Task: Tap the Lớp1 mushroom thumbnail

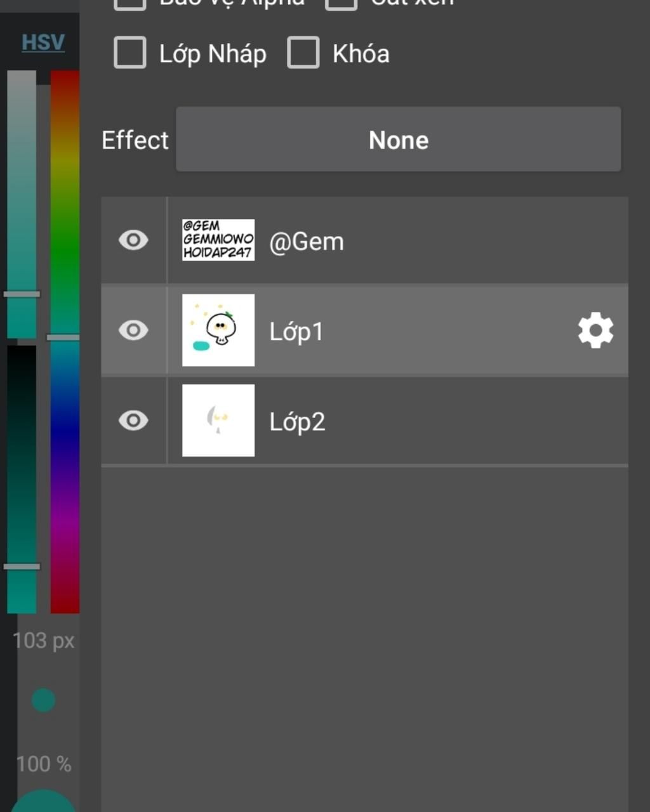Action: click(218, 331)
